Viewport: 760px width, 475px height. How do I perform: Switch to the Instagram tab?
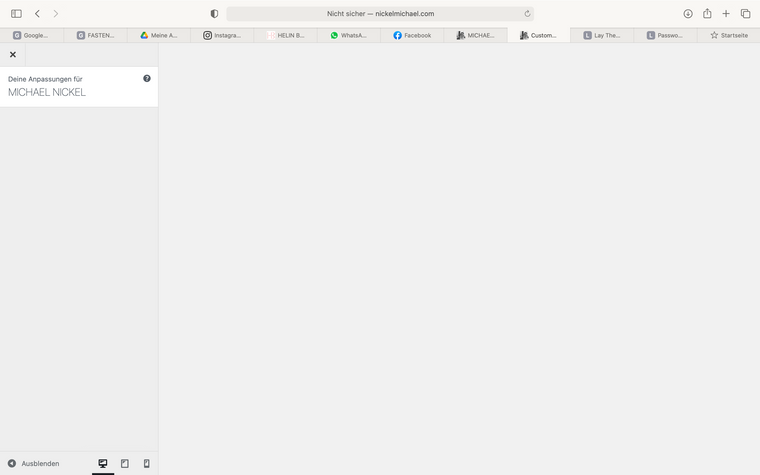[222, 35]
